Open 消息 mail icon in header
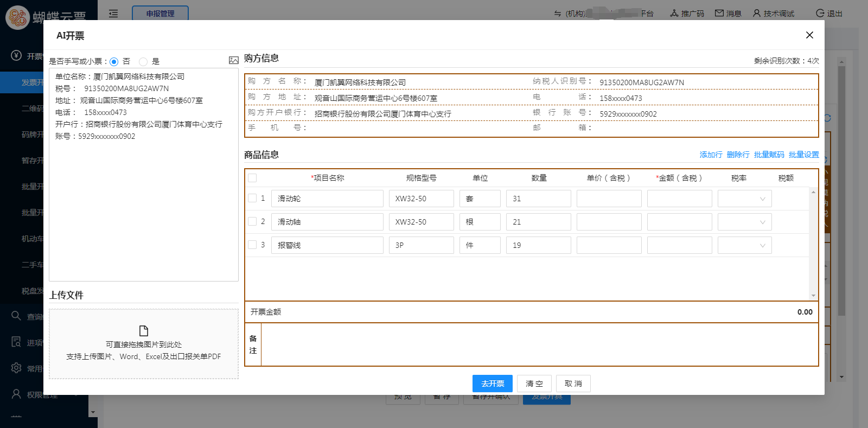868x428 pixels. click(x=719, y=13)
